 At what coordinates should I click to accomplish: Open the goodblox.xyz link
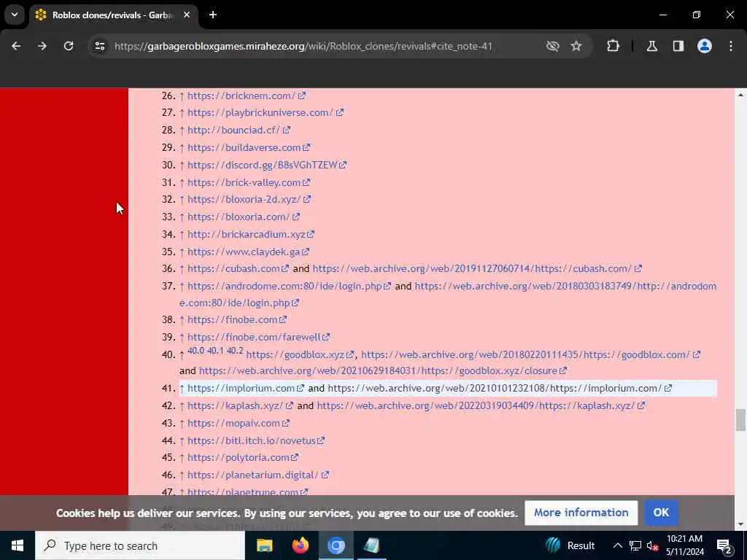pyautogui.click(x=295, y=355)
